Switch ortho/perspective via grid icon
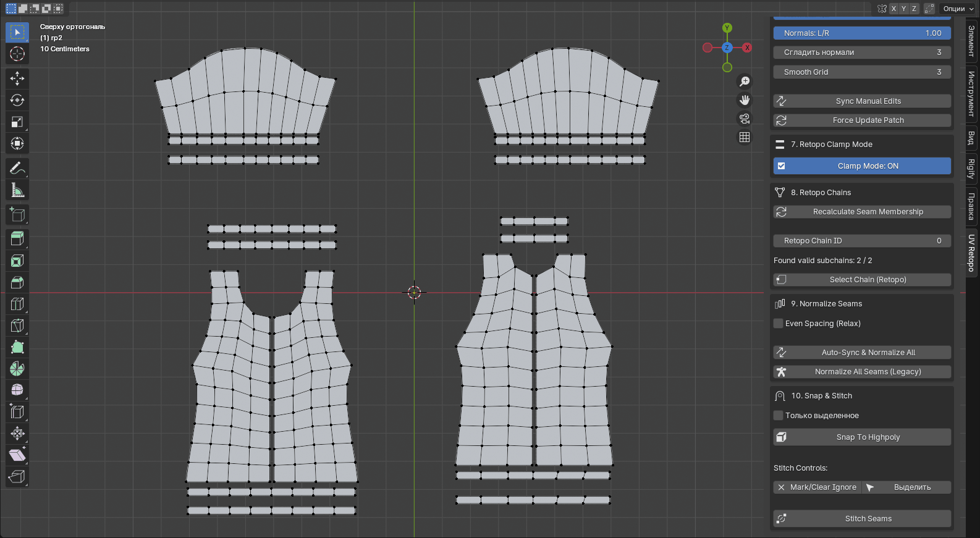This screenshot has height=538, width=980. 745,137
